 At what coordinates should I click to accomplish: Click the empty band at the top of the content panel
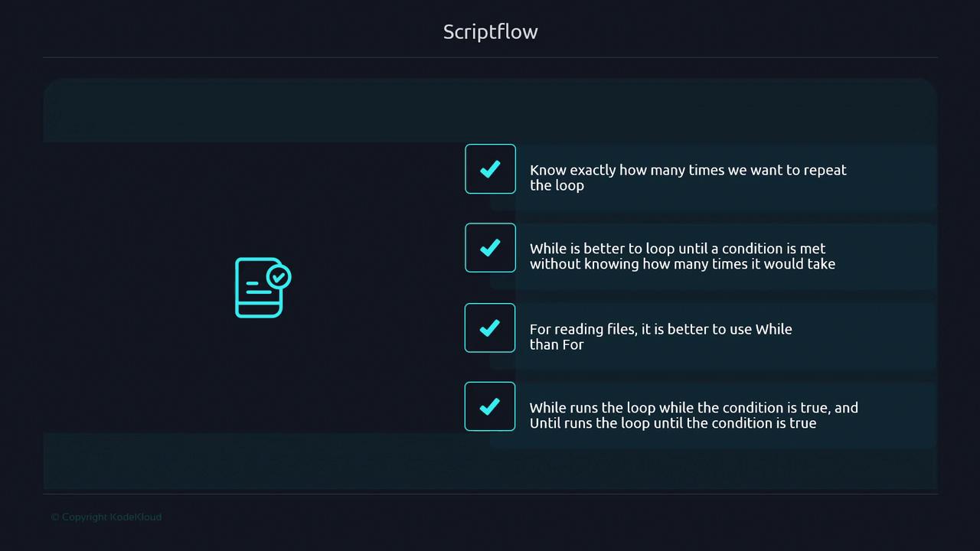pos(490,109)
